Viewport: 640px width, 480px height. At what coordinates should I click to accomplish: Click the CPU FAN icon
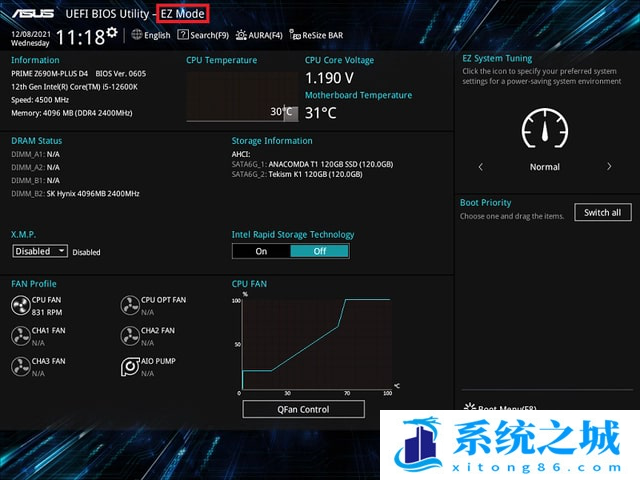[x=20, y=305]
